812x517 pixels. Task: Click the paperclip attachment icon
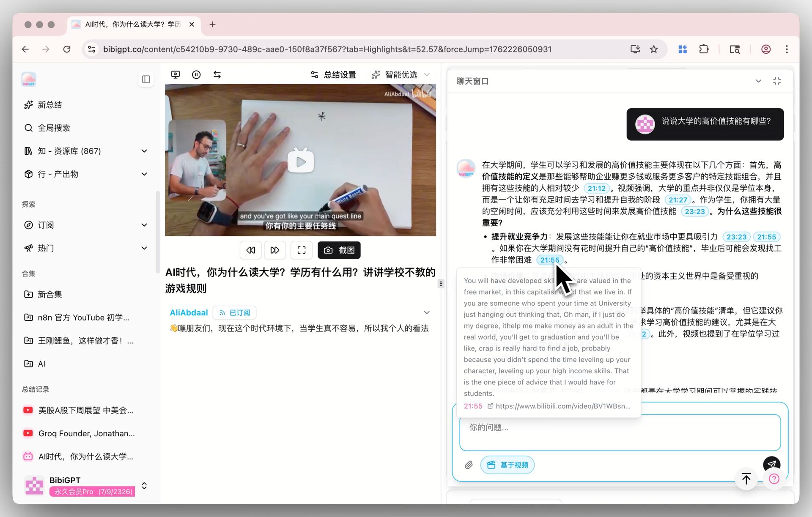[469, 465]
